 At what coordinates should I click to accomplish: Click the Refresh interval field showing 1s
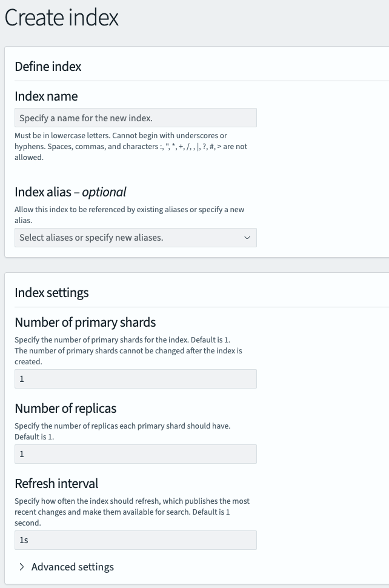135,540
